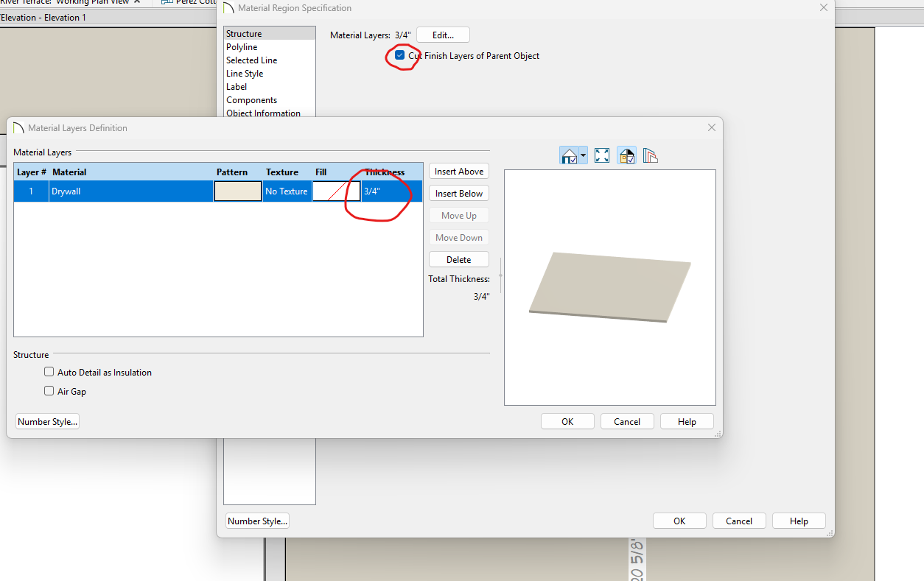
Task: Click the Edit... button for Material Layers
Action: point(443,35)
